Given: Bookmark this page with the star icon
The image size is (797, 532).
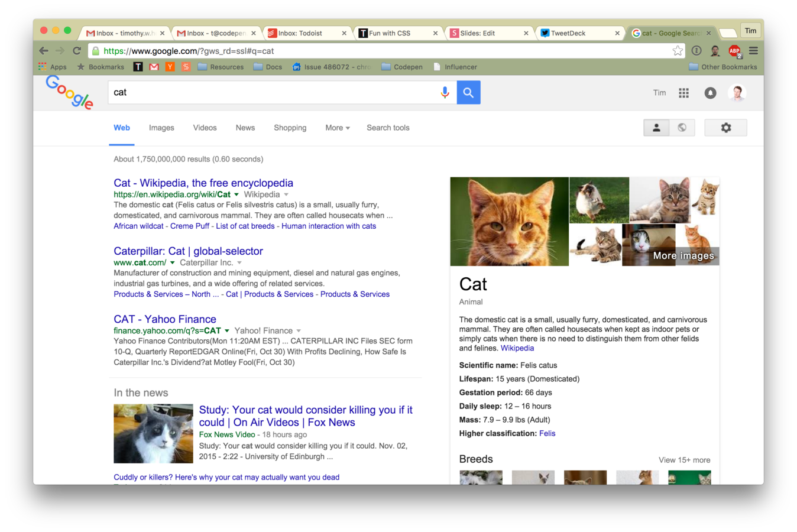Looking at the screenshot, I should [678, 51].
